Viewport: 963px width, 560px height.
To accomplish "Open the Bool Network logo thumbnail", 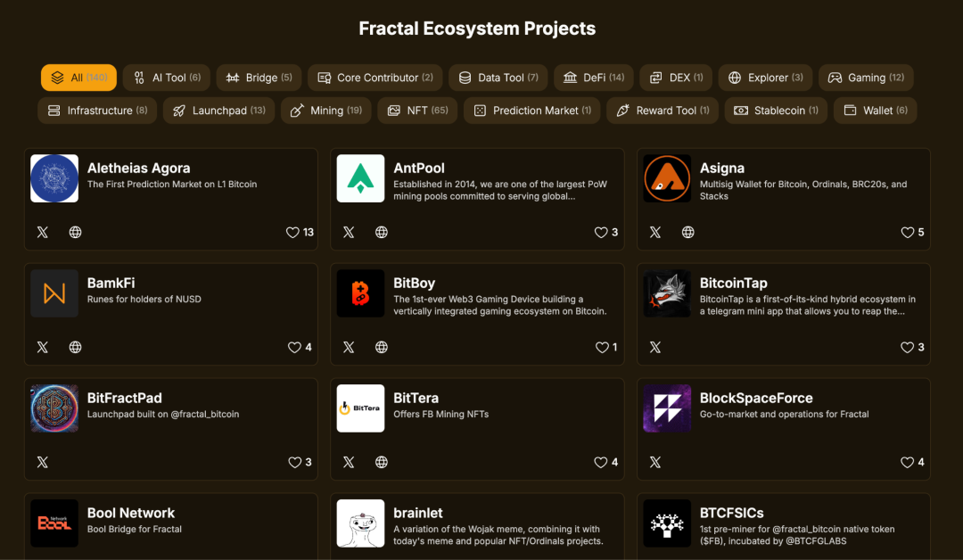I will 54,523.
